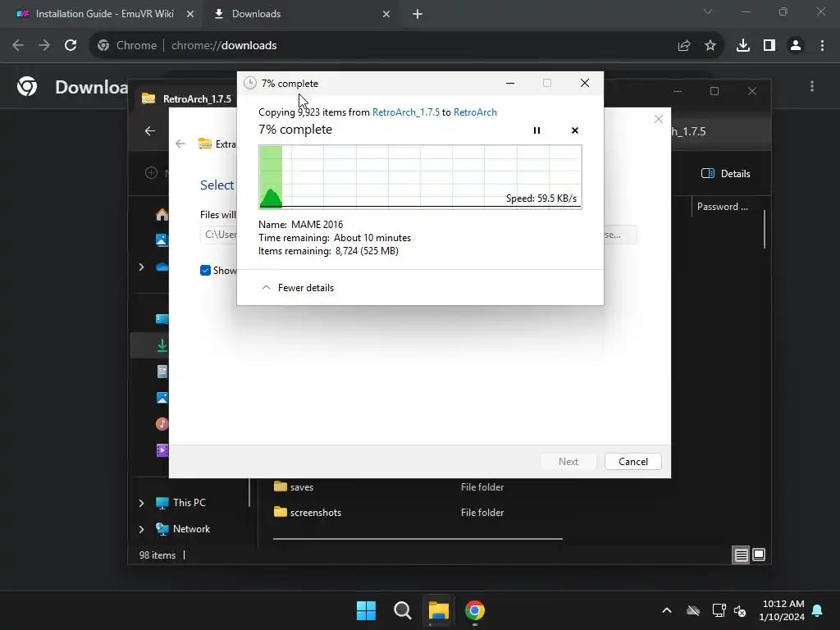Bookmark this page with star icon

(710, 46)
